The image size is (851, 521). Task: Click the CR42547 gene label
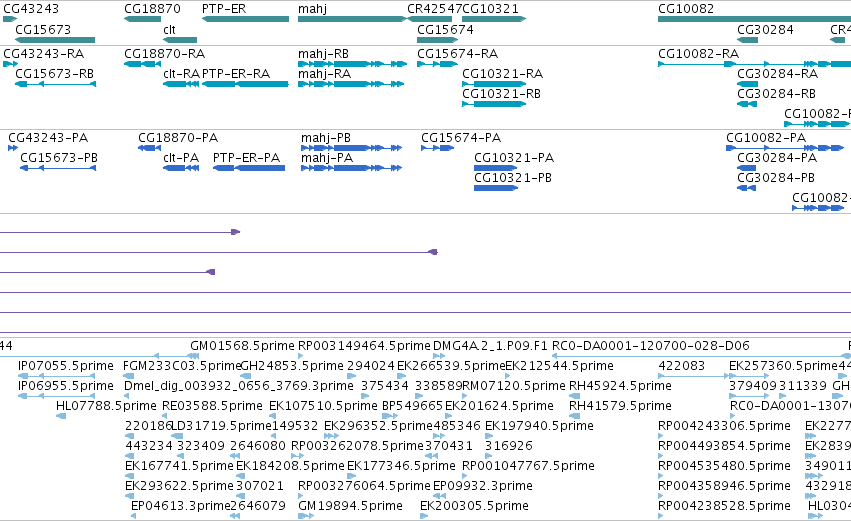click(x=434, y=9)
